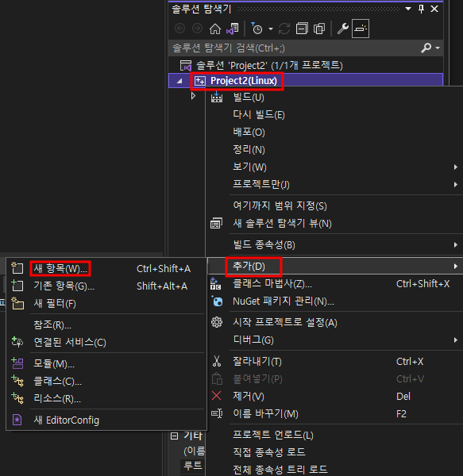Viewport: 463px width, 476px height.
Task: Open the 보기(W) submenu
Action: (x=334, y=167)
